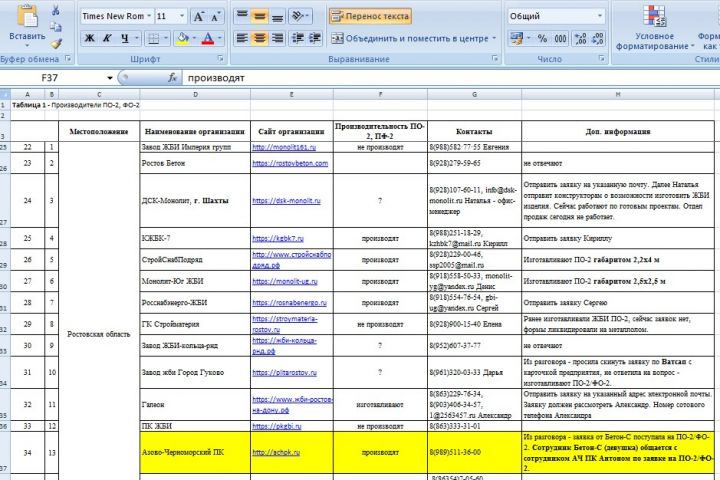Toggle the Перенос текста wrap option
The height and width of the screenshot is (480, 720).
coord(369,17)
